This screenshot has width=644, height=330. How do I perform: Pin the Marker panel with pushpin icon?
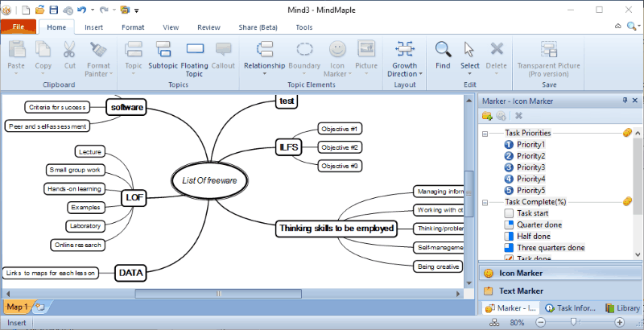tap(625, 101)
